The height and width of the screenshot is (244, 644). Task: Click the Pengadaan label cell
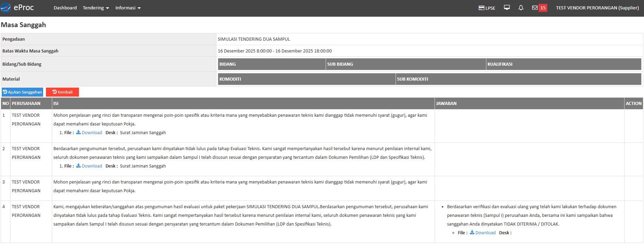point(109,39)
